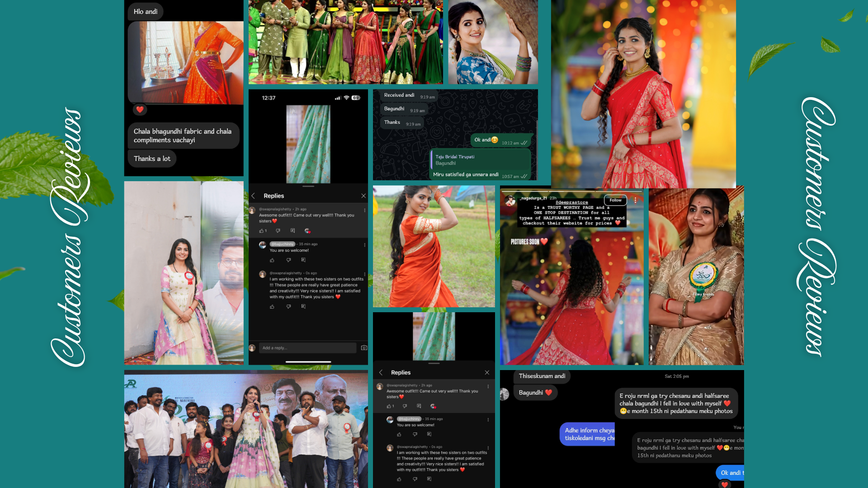The height and width of the screenshot is (488, 868).
Task: Toggle like on the 'two sisters' comment in the panel with reply box
Action: [x=272, y=307]
